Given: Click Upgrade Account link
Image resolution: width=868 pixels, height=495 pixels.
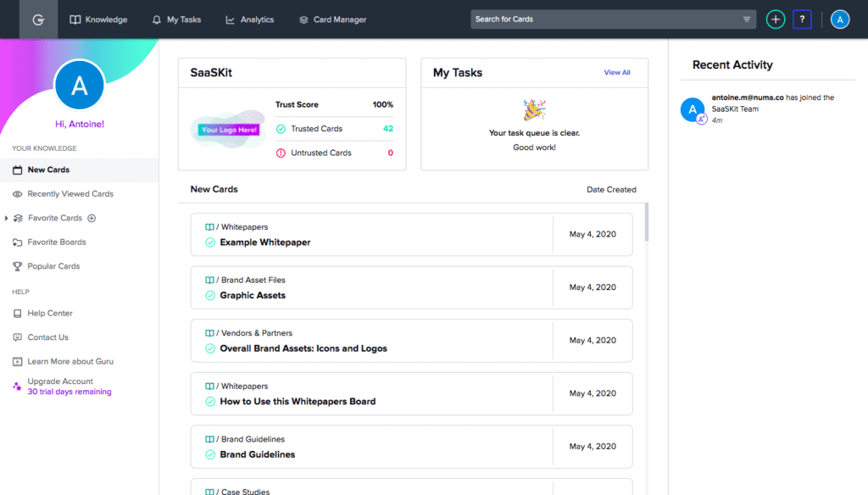Looking at the screenshot, I should click(60, 381).
